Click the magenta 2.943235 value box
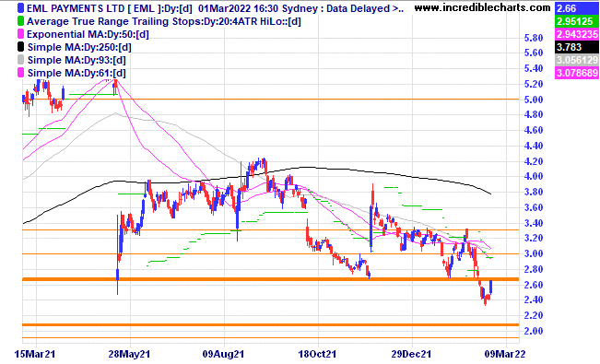The image size is (600, 364). 577,34
